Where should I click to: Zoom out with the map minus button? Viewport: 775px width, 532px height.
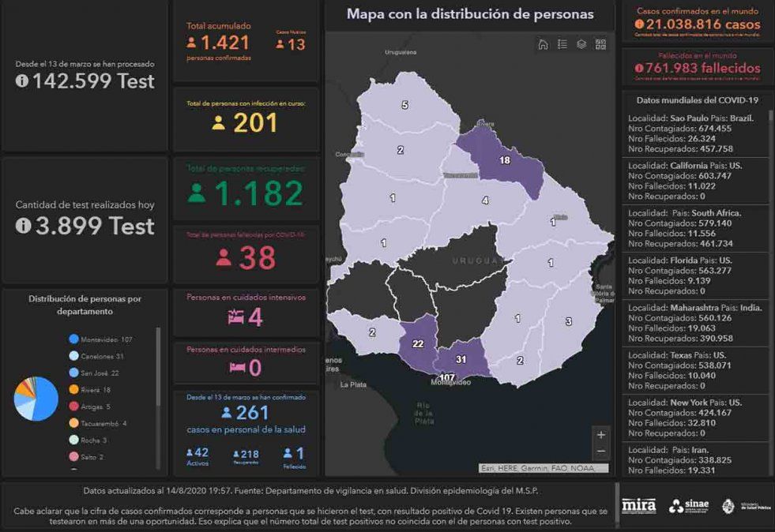click(601, 451)
